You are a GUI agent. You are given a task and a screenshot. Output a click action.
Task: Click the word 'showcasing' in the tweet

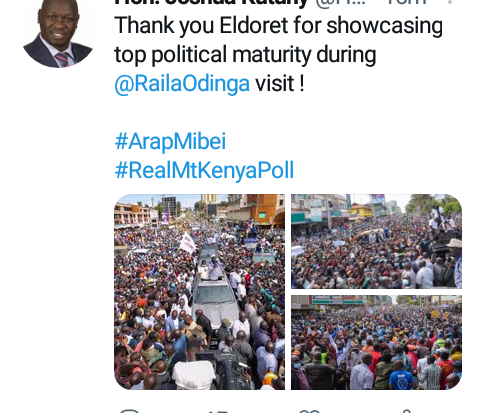click(384, 26)
